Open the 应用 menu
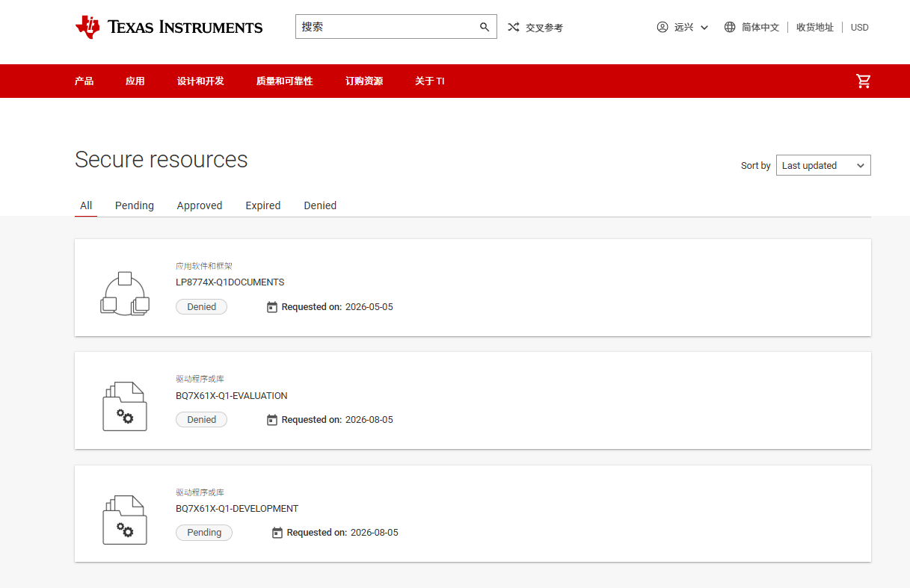Viewport: 910px width, 588px height. pos(135,81)
